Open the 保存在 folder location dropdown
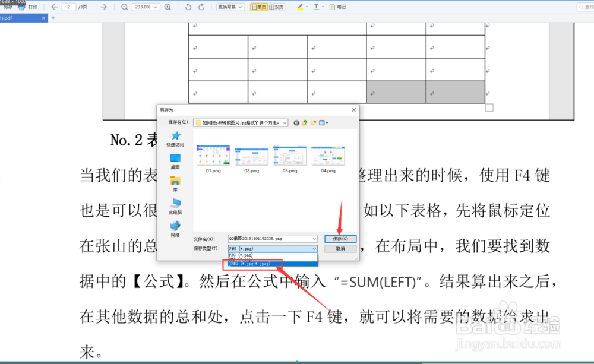Viewport: 594px width, 364px height. [x=241, y=123]
